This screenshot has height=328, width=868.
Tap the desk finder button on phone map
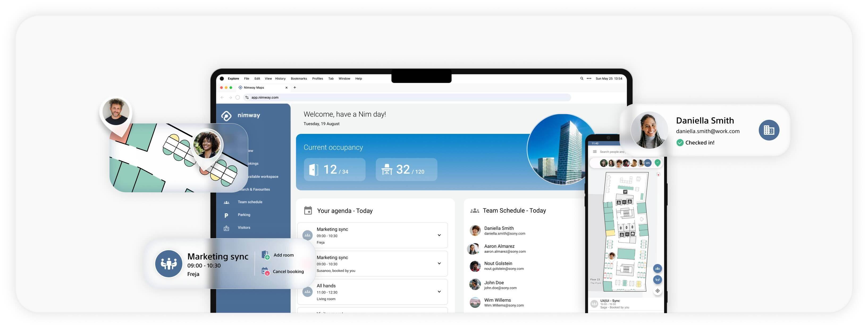tap(658, 280)
